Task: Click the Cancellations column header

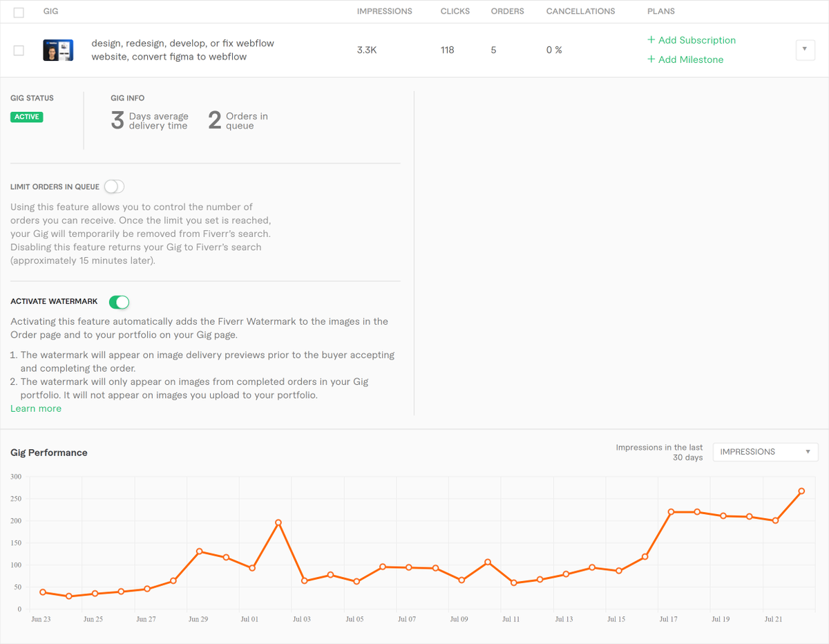Action: point(580,12)
